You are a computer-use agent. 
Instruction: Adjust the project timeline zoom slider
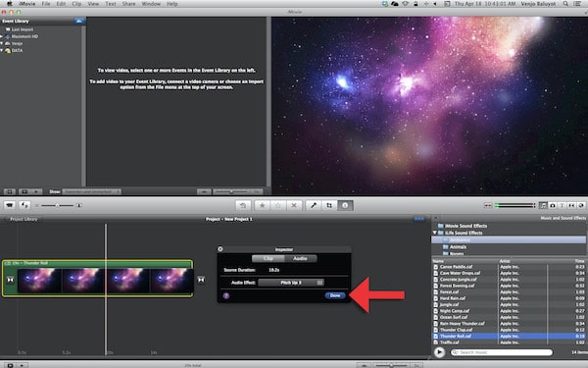tap(391, 365)
